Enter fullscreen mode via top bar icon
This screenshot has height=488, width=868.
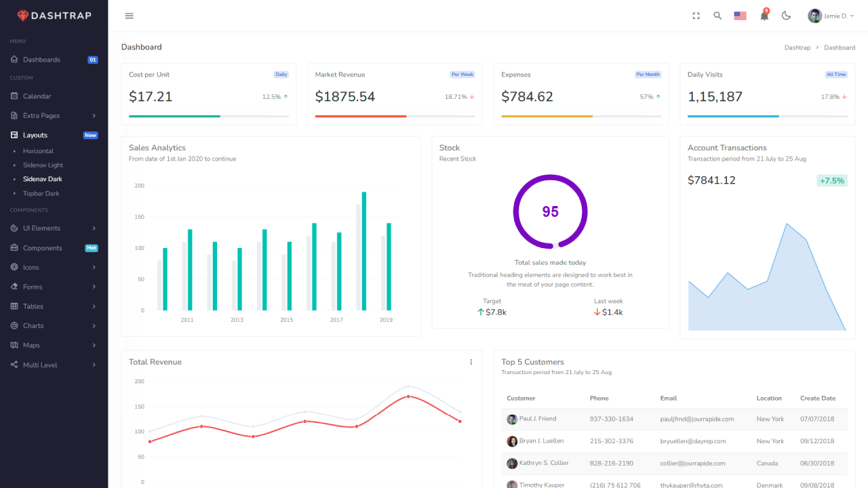(x=696, y=16)
